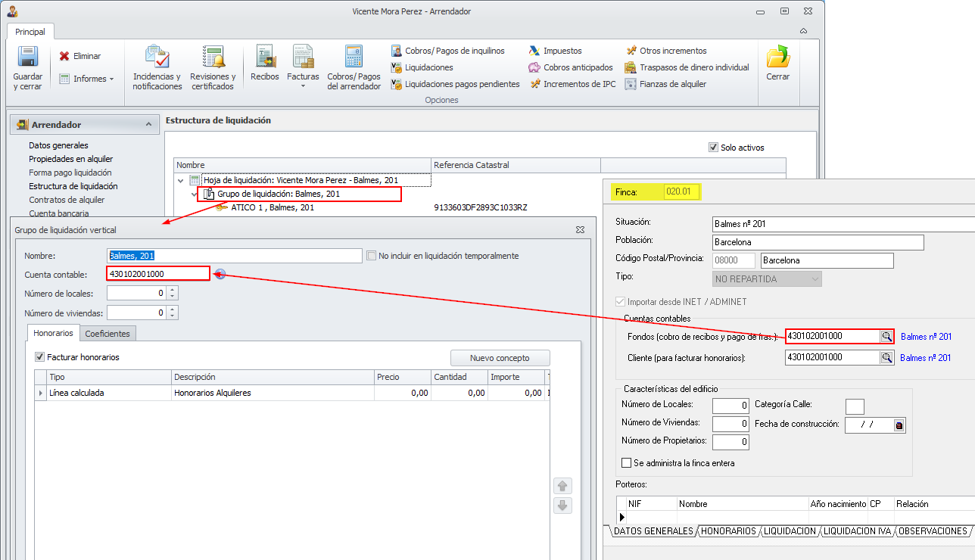
Task: Open Revisiones y certificados
Action: 213,58
